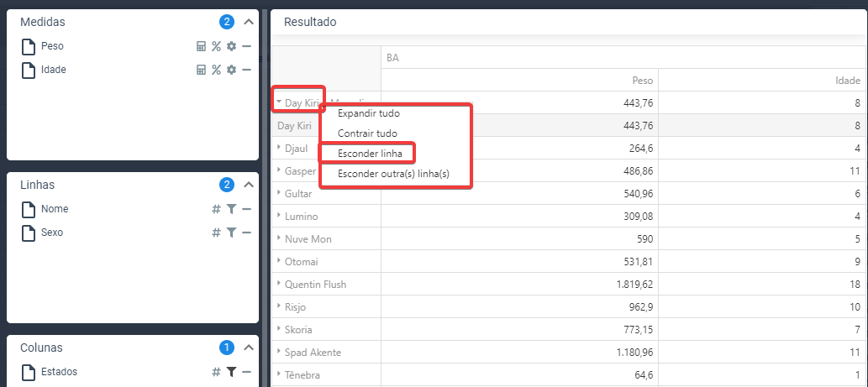Remove the Idade measure with minus icon

[247, 70]
